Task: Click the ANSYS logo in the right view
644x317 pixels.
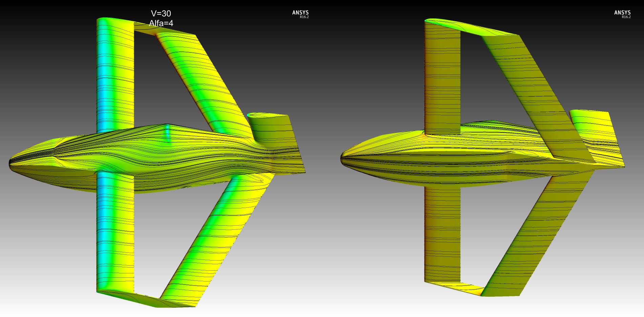Action: click(x=622, y=13)
